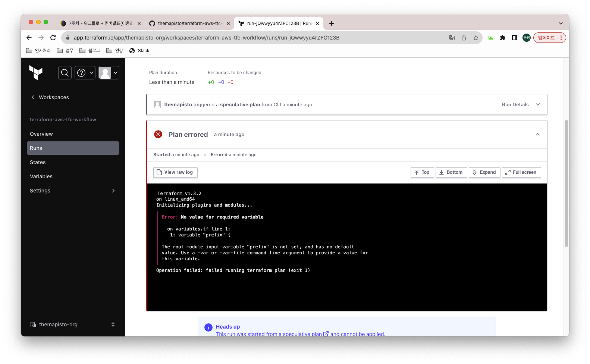Open the help question-mark menu

[x=85, y=73]
